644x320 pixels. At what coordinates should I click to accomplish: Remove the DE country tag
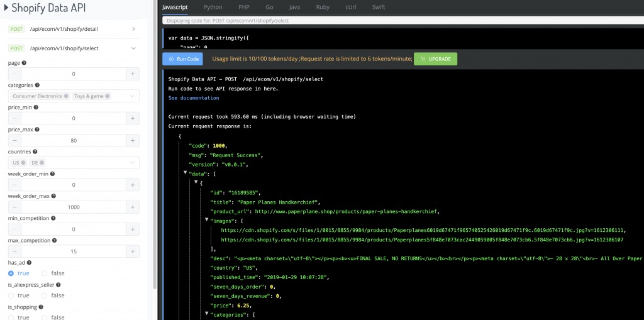pos(42,163)
